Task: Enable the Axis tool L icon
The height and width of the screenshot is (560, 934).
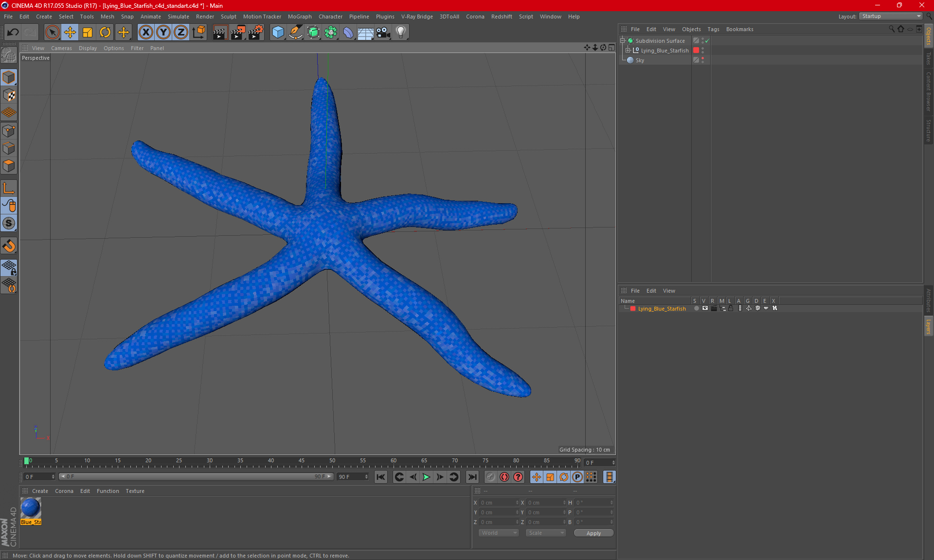Action: [9, 188]
